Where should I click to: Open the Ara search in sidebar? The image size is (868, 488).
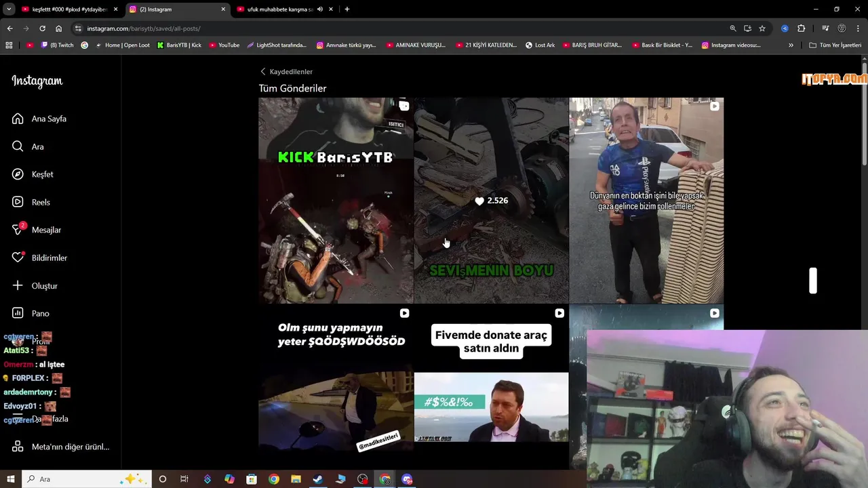28,146
